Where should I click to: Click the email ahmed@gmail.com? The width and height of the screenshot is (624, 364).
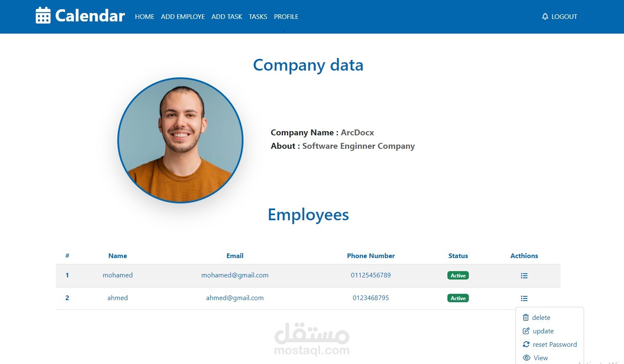(235, 298)
